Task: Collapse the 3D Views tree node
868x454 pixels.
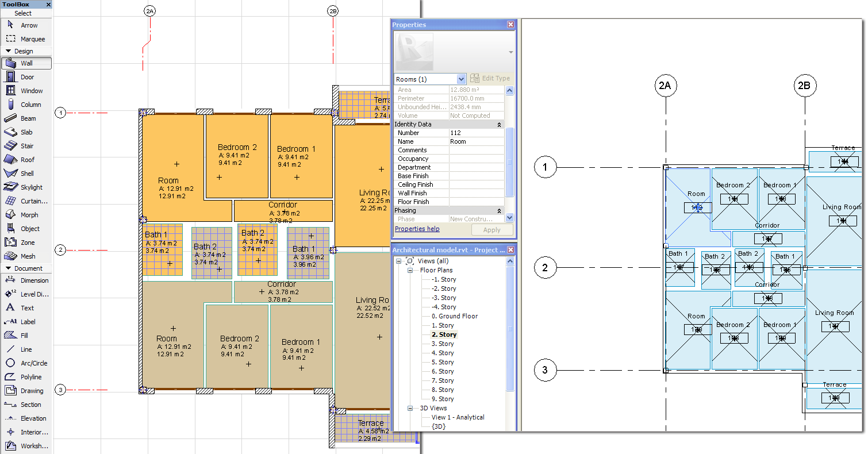Action: [x=410, y=408]
